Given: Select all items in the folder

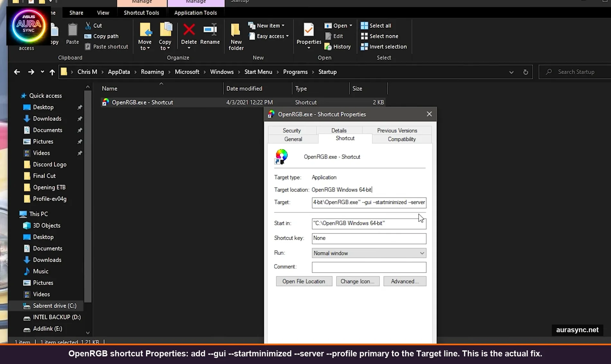Looking at the screenshot, I should [x=376, y=25].
